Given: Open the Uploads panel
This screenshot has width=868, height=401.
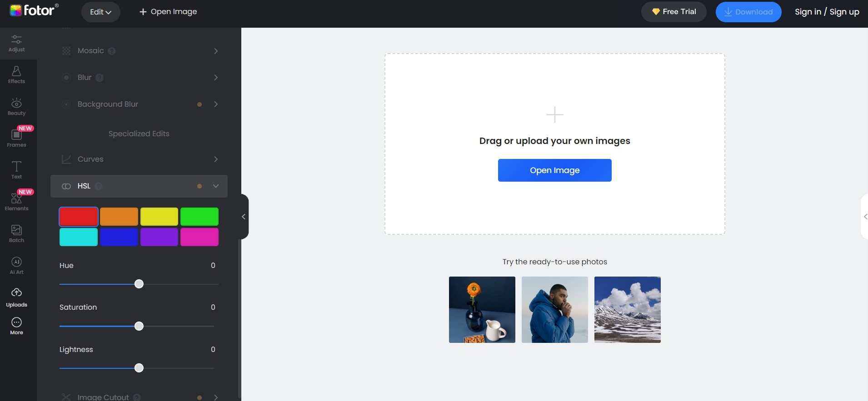Looking at the screenshot, I should click(x=16, y=297).
